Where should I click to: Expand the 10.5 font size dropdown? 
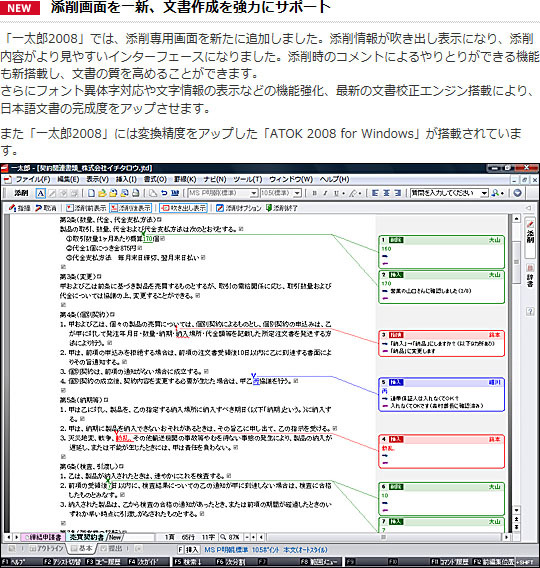pos(297,193)
